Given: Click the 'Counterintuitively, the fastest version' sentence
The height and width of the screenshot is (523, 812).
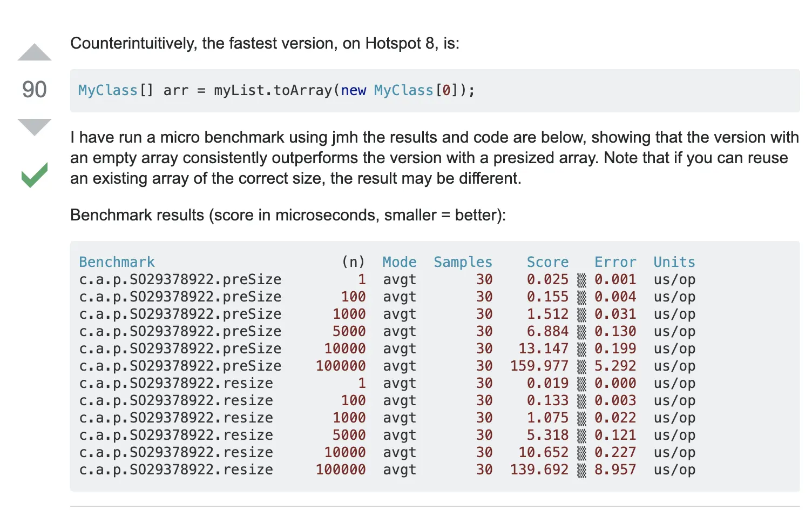Looking at the screenshot, I should [265, 43].
